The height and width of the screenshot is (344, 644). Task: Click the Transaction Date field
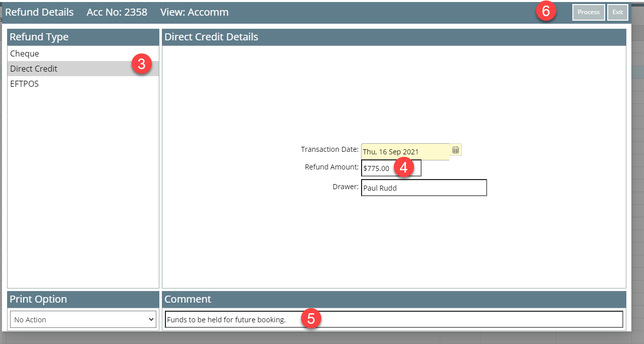click(404, 151)
